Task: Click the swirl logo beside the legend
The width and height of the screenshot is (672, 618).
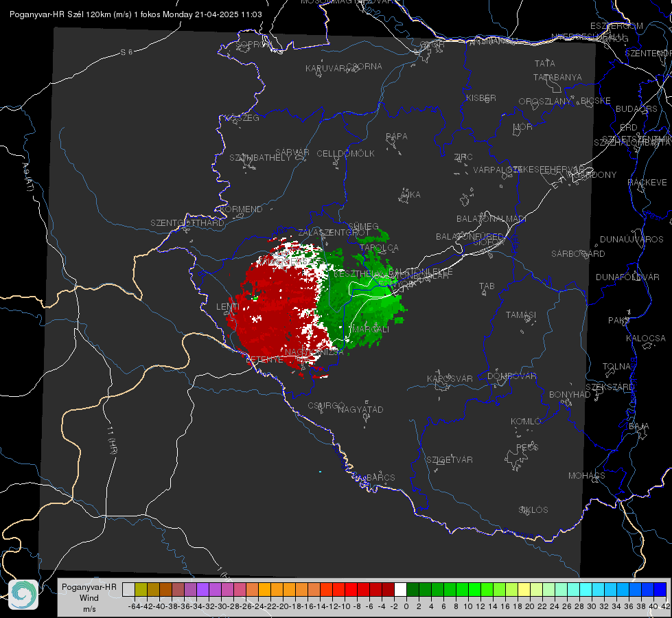Action: tap(23, 595)
